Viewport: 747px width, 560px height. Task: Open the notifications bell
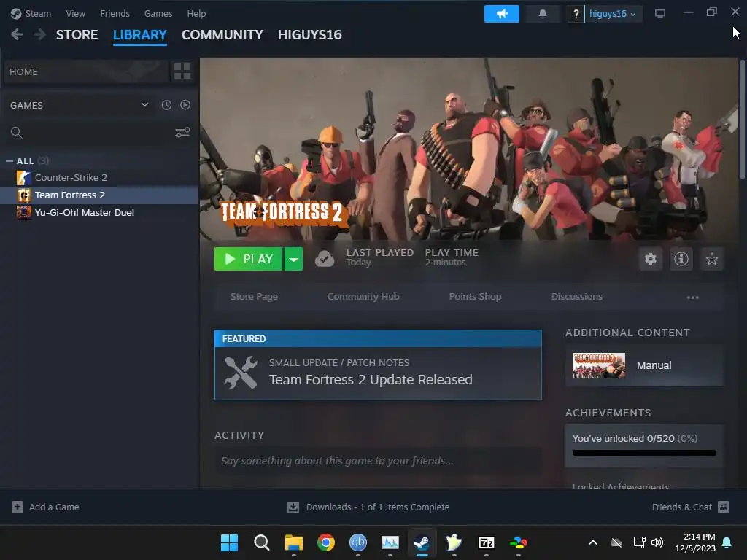(x=542, y=14)
